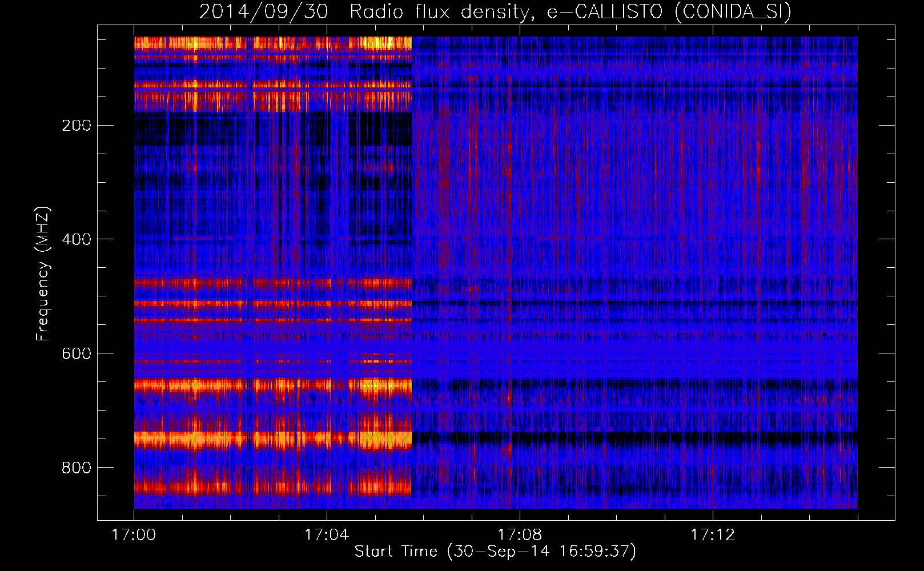
Task: Click the x-axis label 'Start Time (30-Sep-14 16:59:37)'
Action: [495, 552]
